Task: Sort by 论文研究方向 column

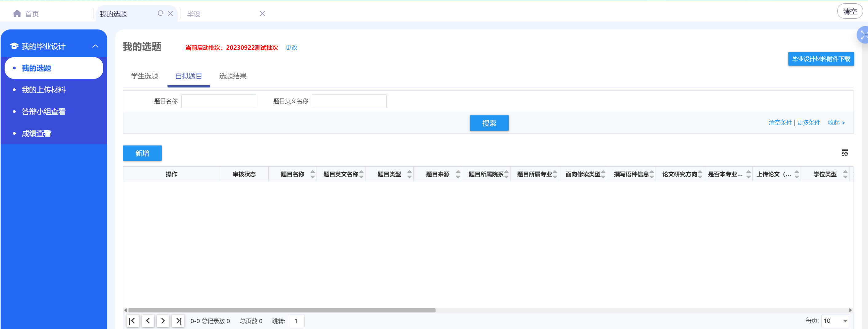Action: [x=700, y=174]
